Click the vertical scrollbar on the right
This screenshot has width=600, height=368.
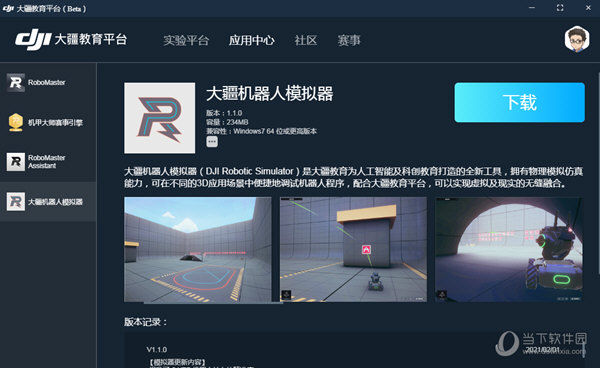pyautogui.click(x=598, y=172)
